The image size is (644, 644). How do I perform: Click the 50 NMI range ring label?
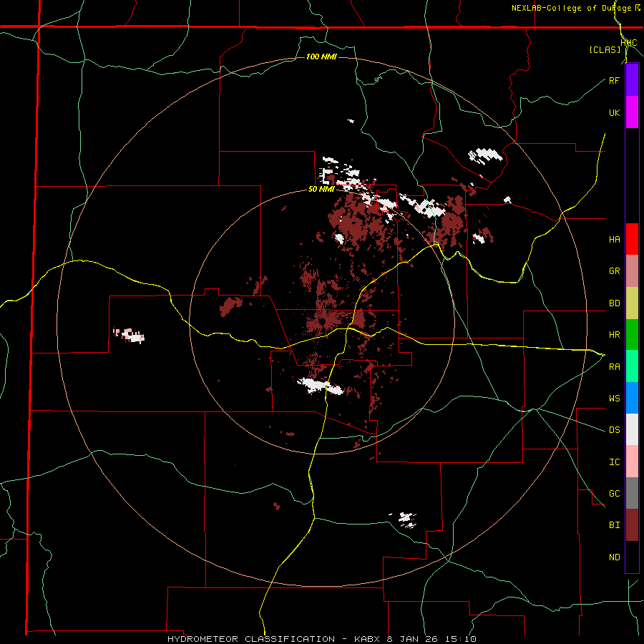tap(321, 190)
